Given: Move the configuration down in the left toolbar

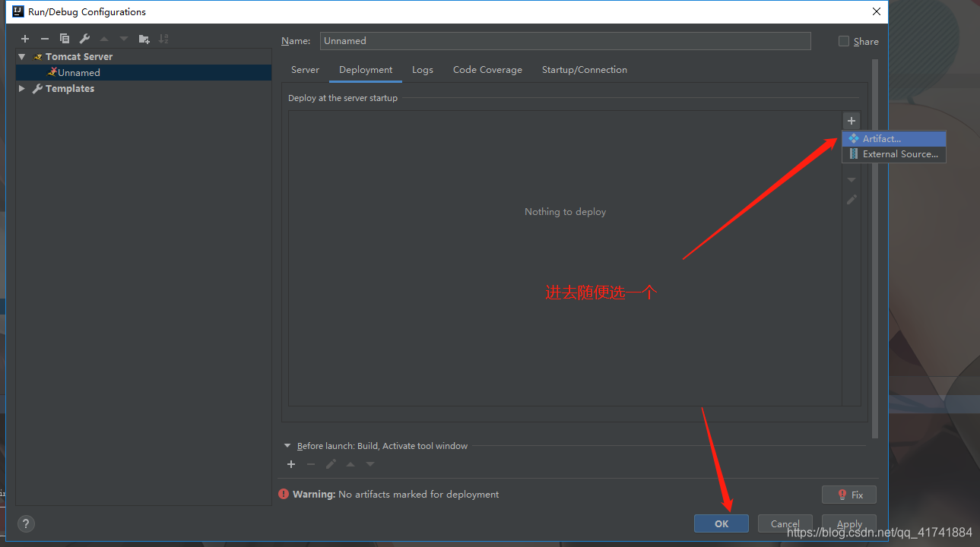Looking at the screenshot, I should tap(124, 39).
